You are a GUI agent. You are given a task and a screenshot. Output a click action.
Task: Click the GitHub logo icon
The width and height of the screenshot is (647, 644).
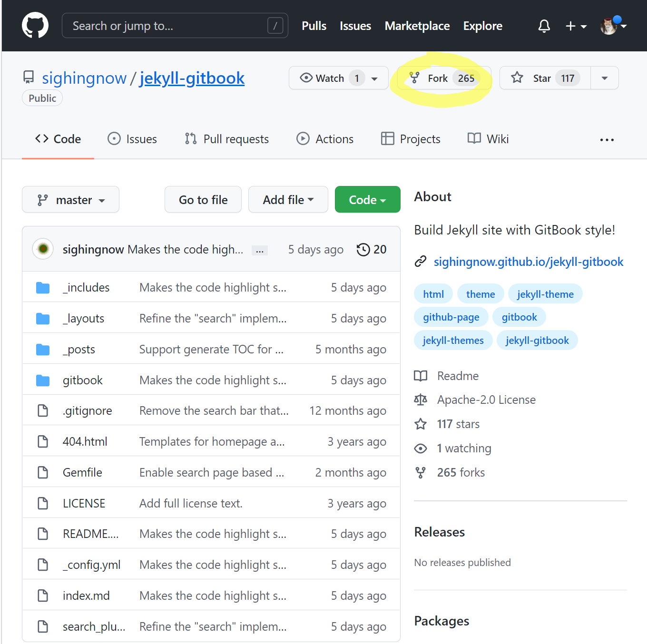pos(35,26)
